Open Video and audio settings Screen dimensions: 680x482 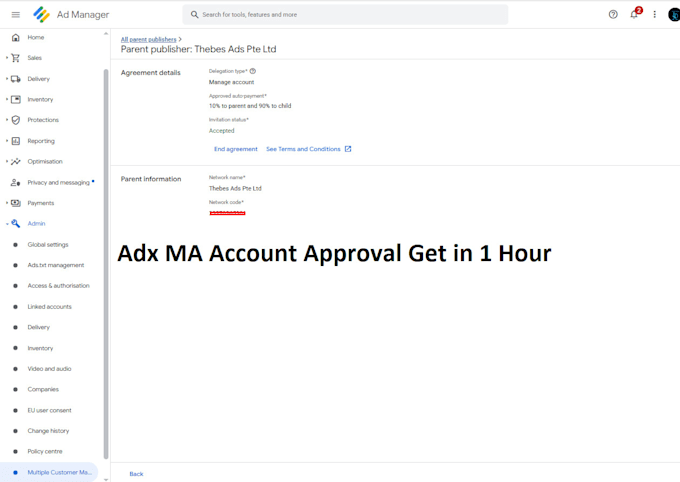click(49, 369)
